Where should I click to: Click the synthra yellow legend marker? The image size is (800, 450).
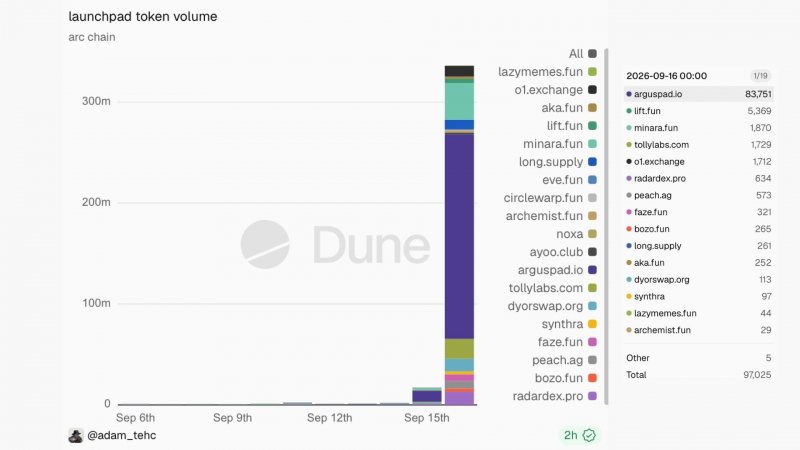tap(592, 324)
